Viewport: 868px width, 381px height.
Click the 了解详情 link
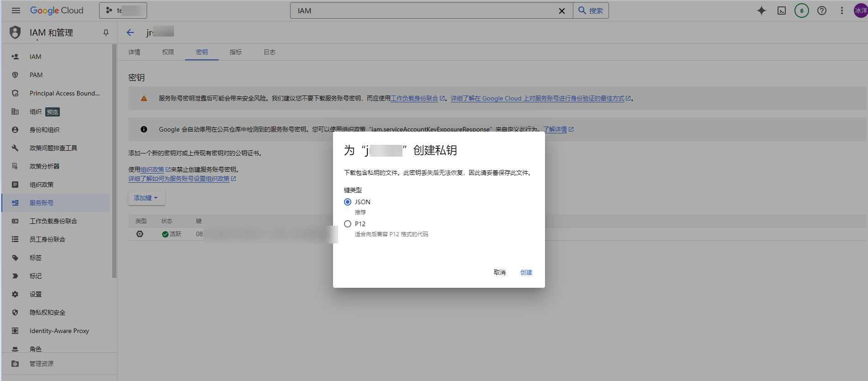click(x=558, y=129)
